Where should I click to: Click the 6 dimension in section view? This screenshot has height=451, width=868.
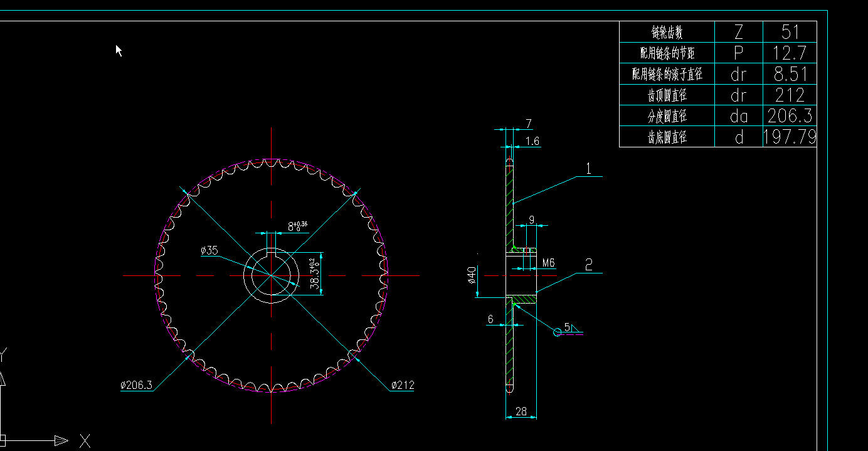pyautogui.click(x=490, y=319)
